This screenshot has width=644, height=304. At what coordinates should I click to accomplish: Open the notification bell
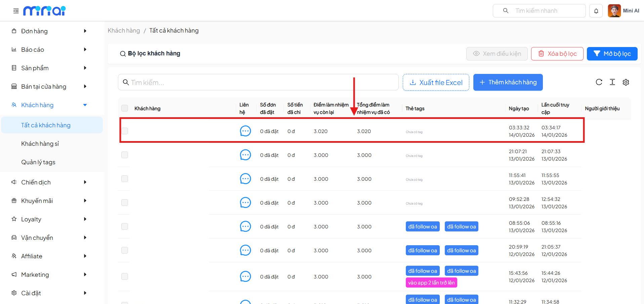tap(596, 11)
